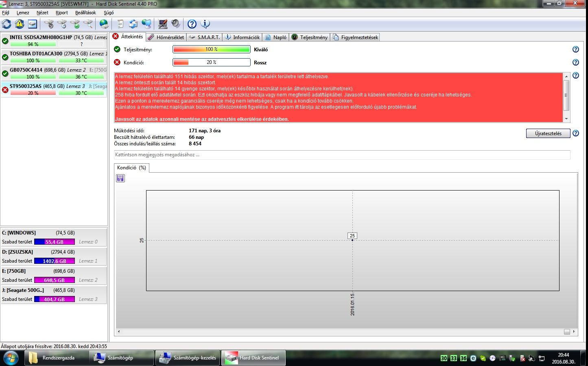Switch to the Hőmérséklet tab
This screenshot has height=366, width=588.
pos(166,37)
